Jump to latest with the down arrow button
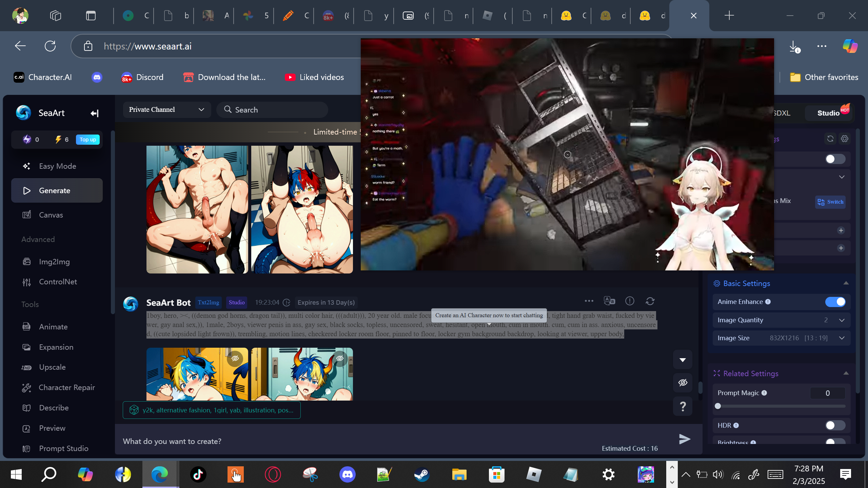The width and height of the screenshot is (868, 488). [x=683, y=360]
